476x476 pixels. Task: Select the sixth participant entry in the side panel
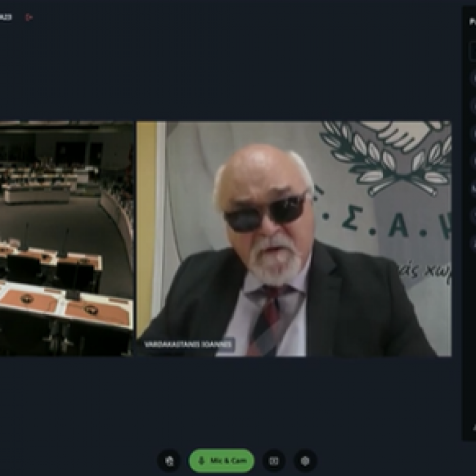pos(473,216)
